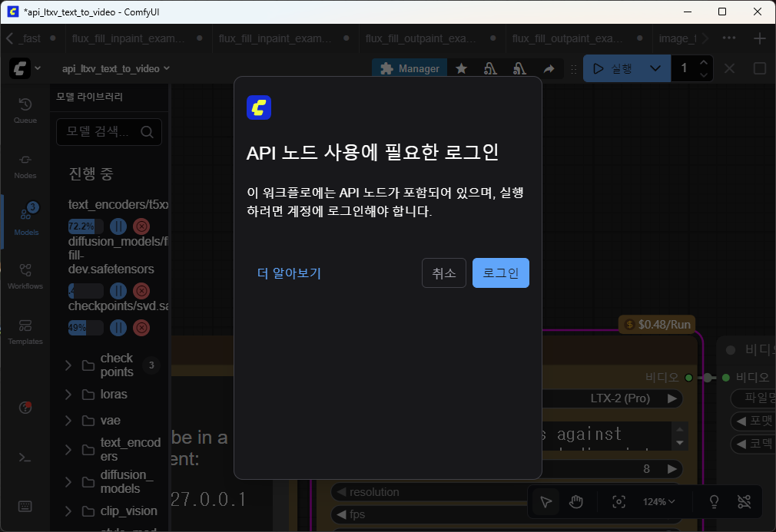The image size is (776, 532).
Task: Open the Nodes library sidebar icon
Action: 25,166
